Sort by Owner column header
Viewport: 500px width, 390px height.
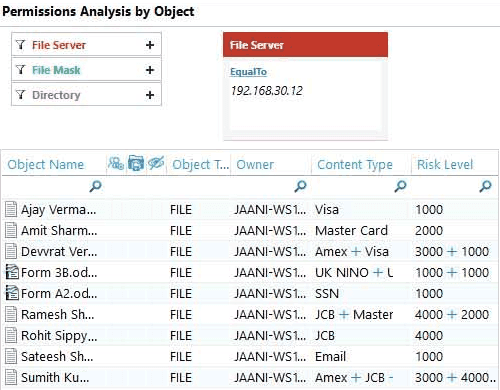click(x=255, y=164)
